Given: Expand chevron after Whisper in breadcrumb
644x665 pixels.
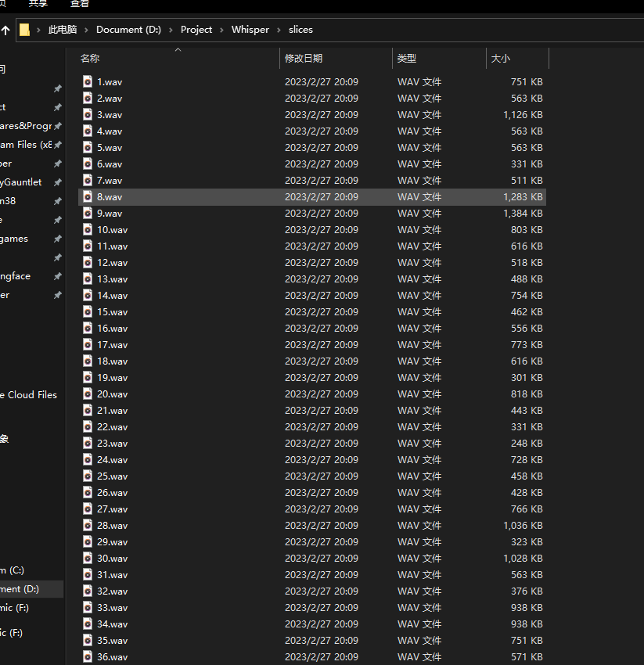Looking at the screenshot, I should coord(279,30).
